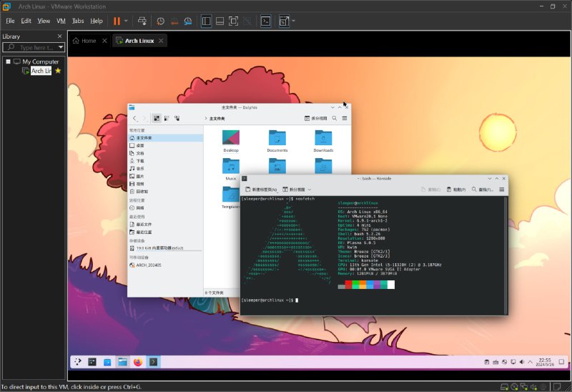Switch Dolphin to icons view mode
The image size is (572, 392).
coord(156,118)
